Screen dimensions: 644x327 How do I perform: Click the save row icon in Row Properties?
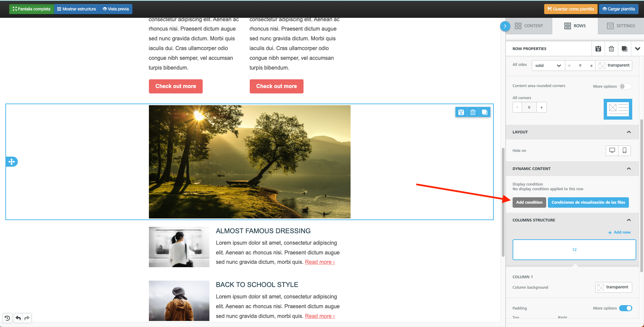(x=598, y=49)
